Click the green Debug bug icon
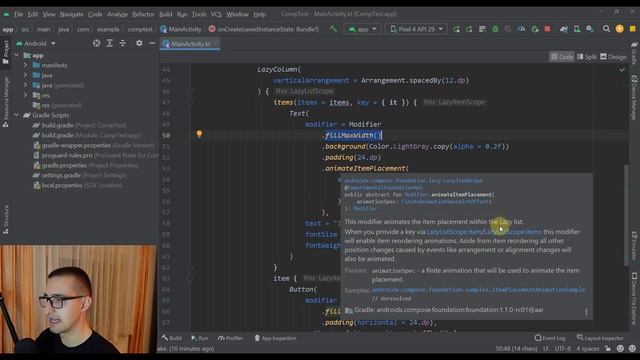Screen dimensions: 640x360 click(495, 29)
